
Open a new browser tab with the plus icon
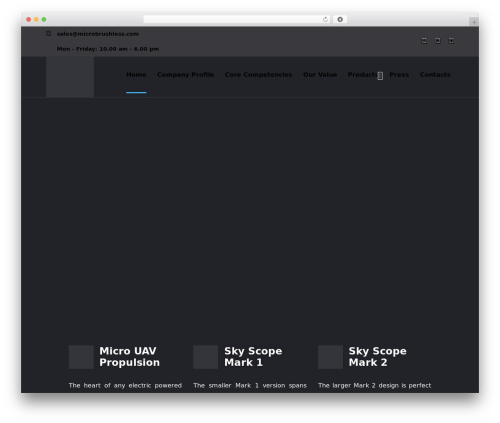474,22
